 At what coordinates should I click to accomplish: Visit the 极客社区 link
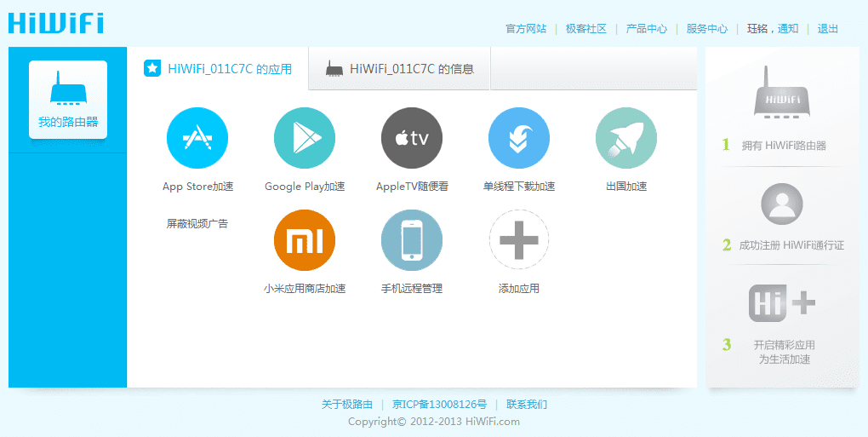(x=586, y=29)
